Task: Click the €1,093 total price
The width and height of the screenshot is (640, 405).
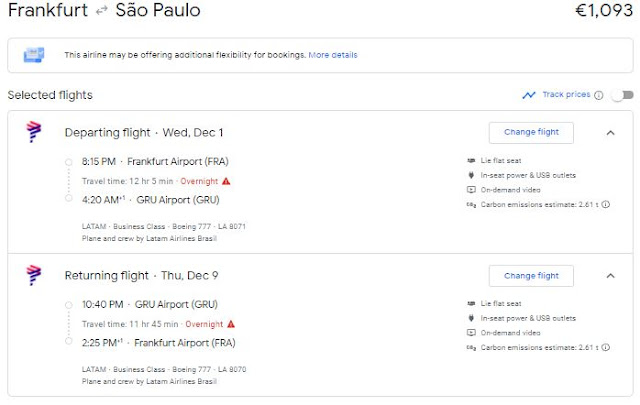Action: tap(603, 12)
